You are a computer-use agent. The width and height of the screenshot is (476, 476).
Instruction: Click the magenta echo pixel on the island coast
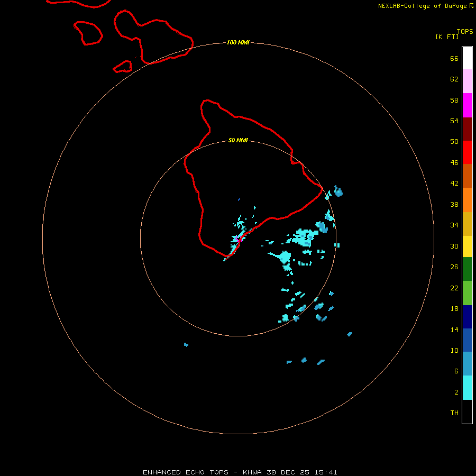click(x=237, y=239)
